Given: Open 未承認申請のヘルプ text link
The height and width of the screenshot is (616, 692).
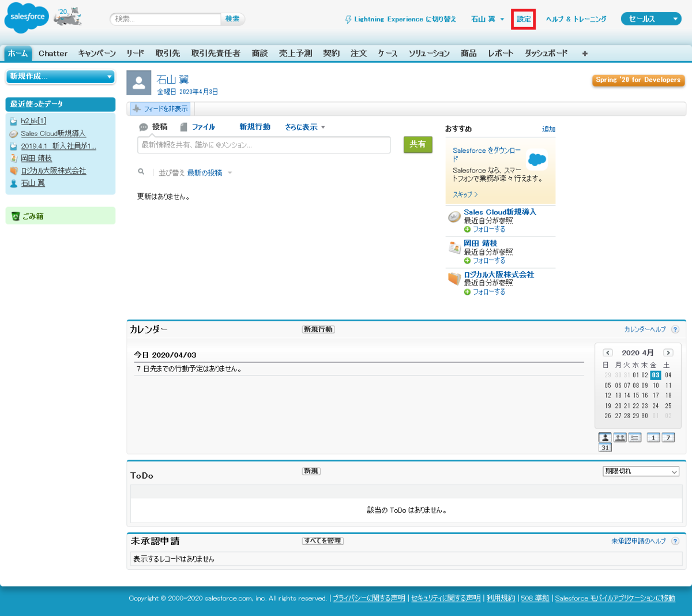Looking at the screenshot, I should pos(638,541).
